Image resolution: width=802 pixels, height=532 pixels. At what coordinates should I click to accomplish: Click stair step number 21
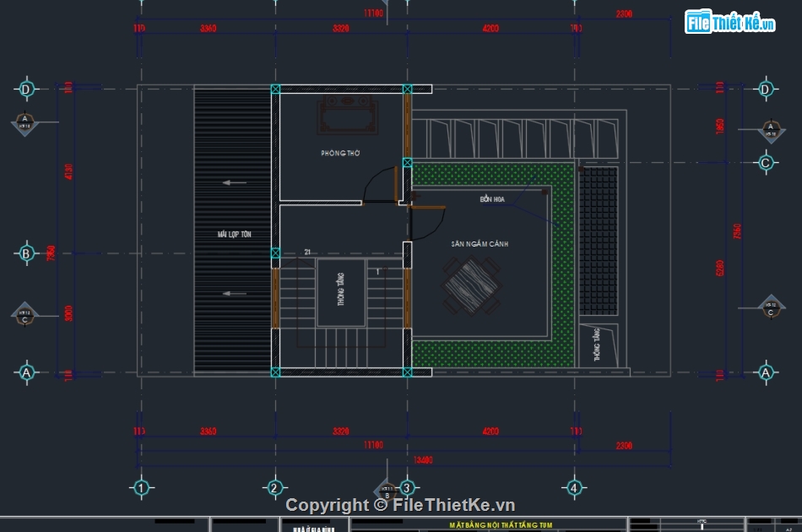click(x=307, y=252)
